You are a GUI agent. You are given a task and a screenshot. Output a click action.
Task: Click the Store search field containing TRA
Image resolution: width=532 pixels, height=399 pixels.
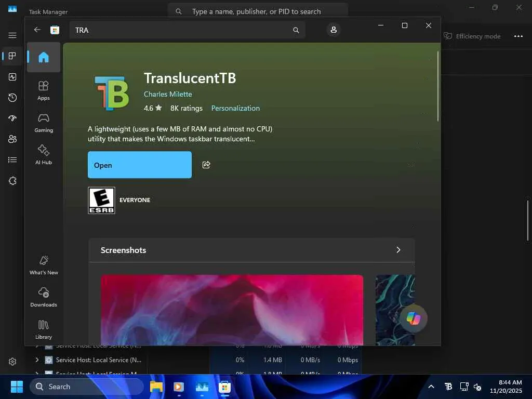[x=187, y=30]
